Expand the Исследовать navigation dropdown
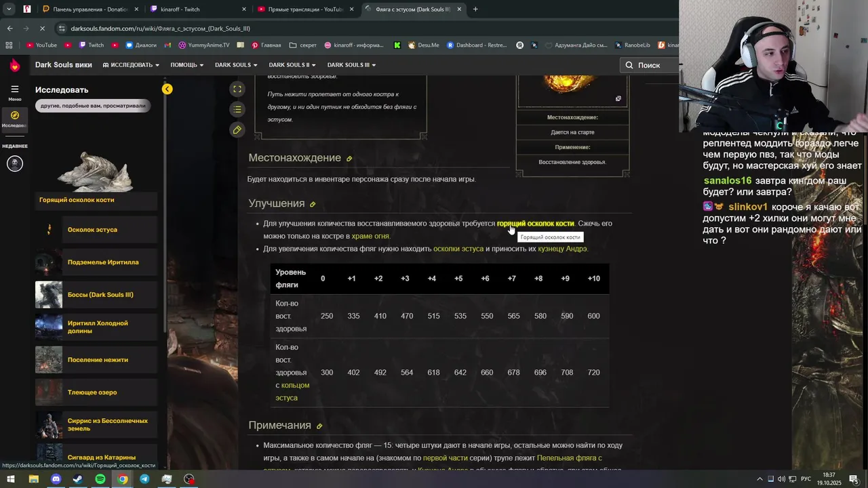 pyautogui.click(x=131, y=65)
